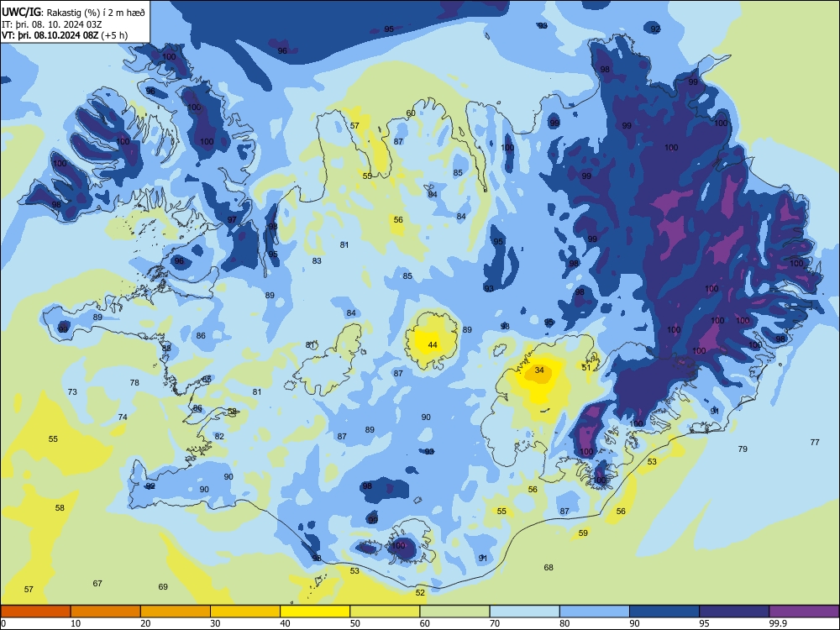The height and width of the screenshot is (630, 840).
Task: Click the map value '59'
Action: click(x=583, y=533)
